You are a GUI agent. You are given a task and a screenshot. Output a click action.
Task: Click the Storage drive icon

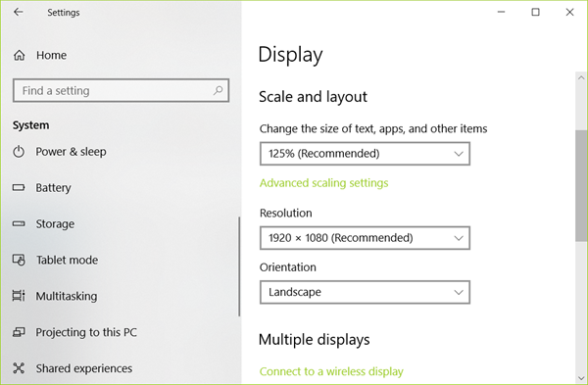[19, 223]
